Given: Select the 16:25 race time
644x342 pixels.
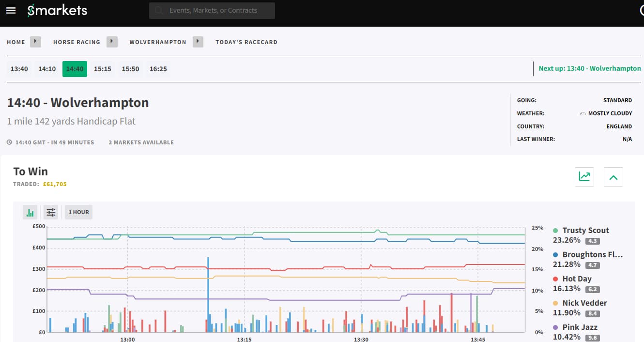Looking at the screenshot, I should (158, 69).
